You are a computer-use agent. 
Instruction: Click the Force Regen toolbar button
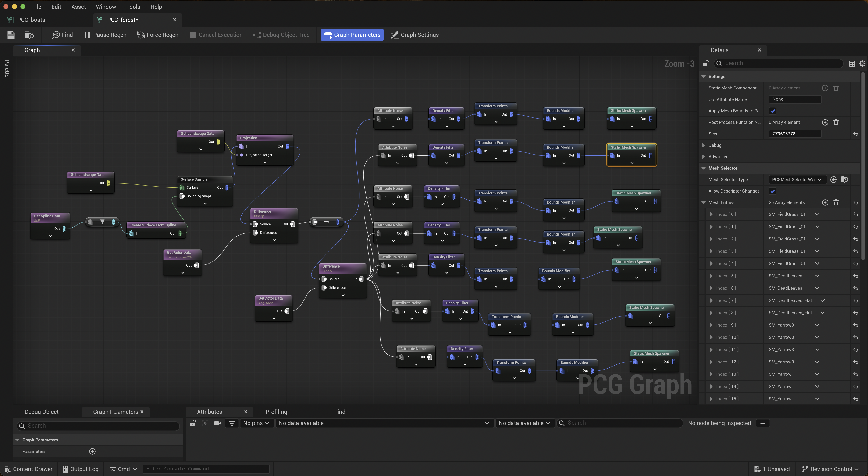(157, 35)
